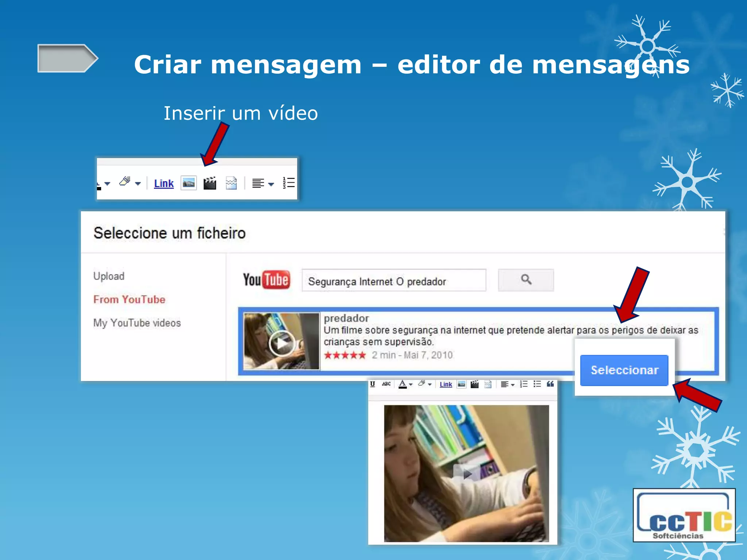Click the insert image icon in upper toolbar
The image size is (747, 560).
189,183
